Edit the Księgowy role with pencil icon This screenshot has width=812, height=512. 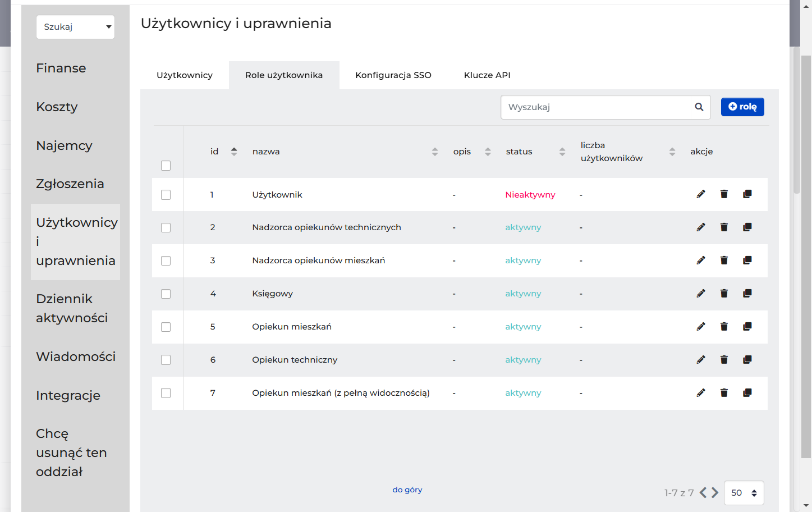(x=701, y=294)
